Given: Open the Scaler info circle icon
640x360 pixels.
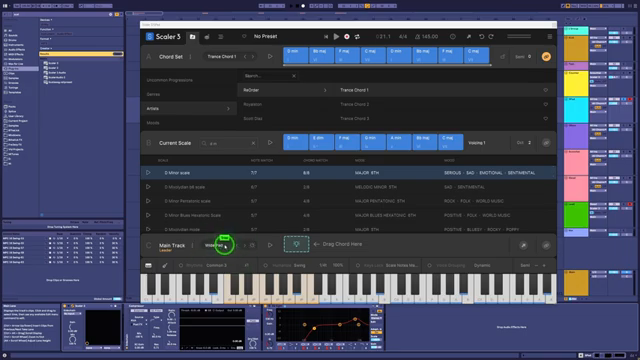Looking at the screenshot, I should pos(453,37).
